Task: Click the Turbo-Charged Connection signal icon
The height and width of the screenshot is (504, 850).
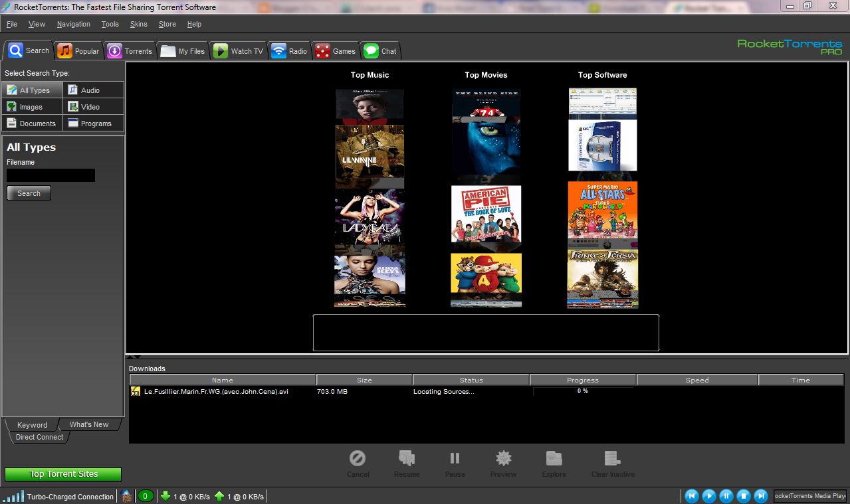Action: point(13,496)
